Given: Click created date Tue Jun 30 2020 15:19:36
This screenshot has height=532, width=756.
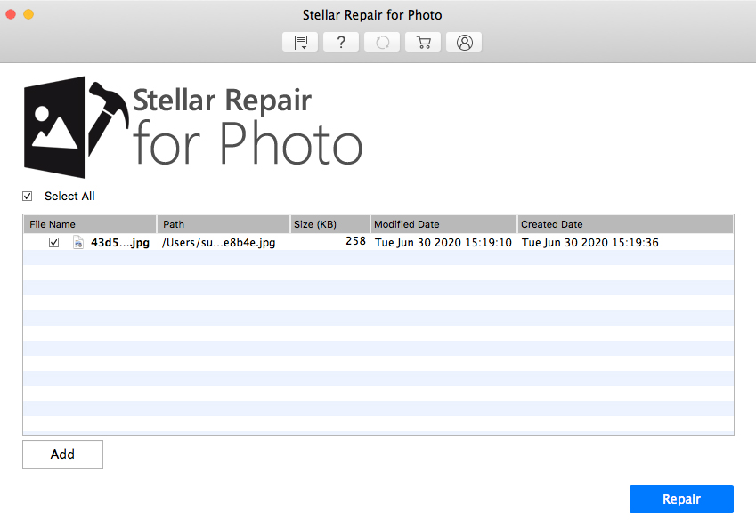Looking at the screenshot, I should tap(590, 242).
